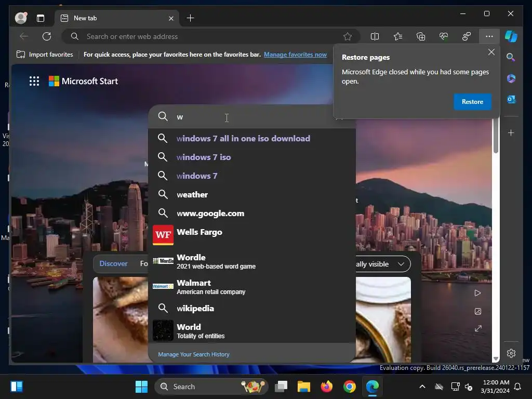Open the Collections icon

(x=421, y=36)
